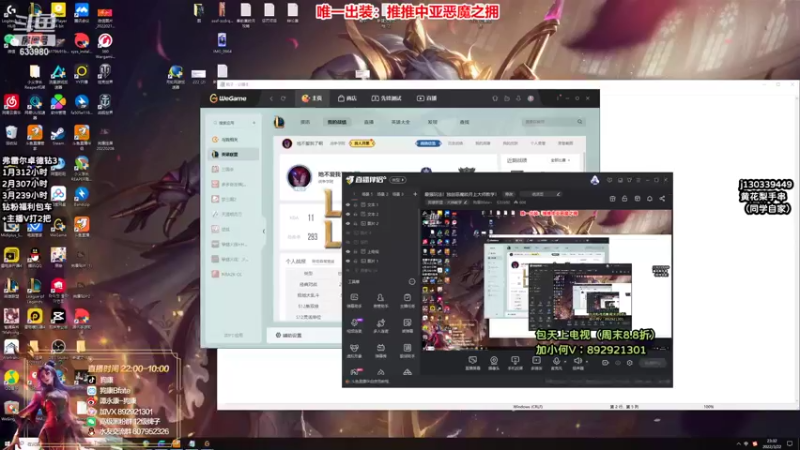Switch to 场景1 scene tab

(367, 194)
